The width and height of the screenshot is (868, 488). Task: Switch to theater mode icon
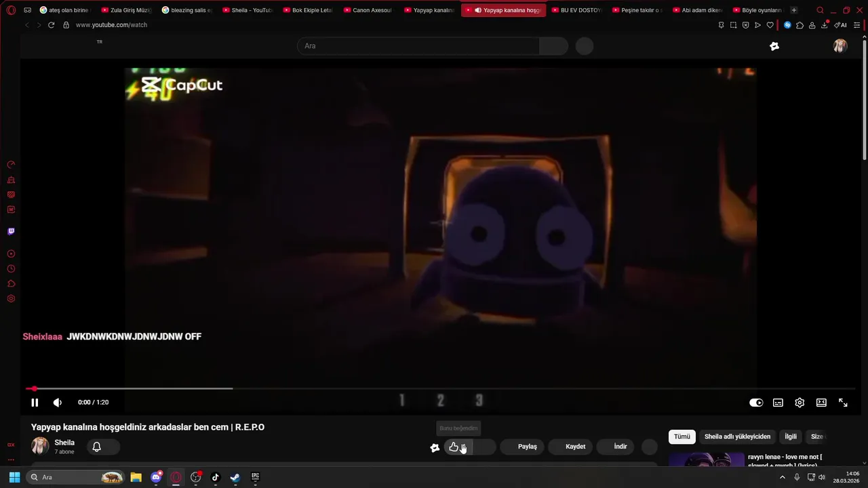point(821,403)
